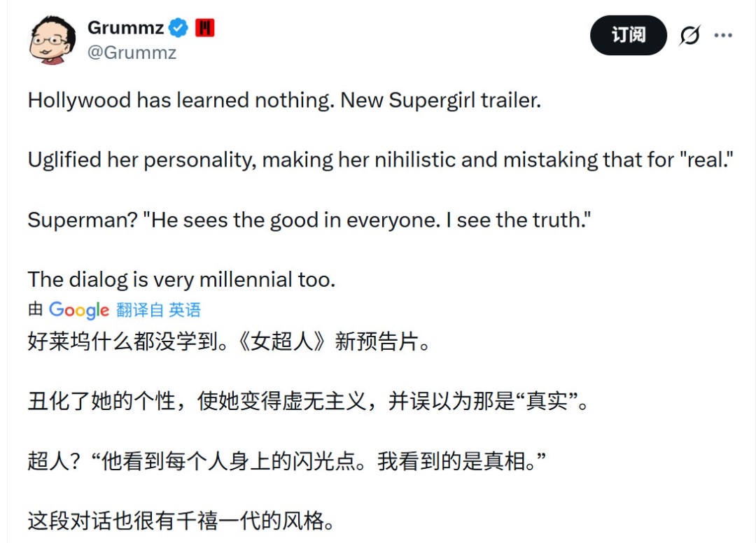
Task: Click the Superman quote line in English
Action: 309,220
